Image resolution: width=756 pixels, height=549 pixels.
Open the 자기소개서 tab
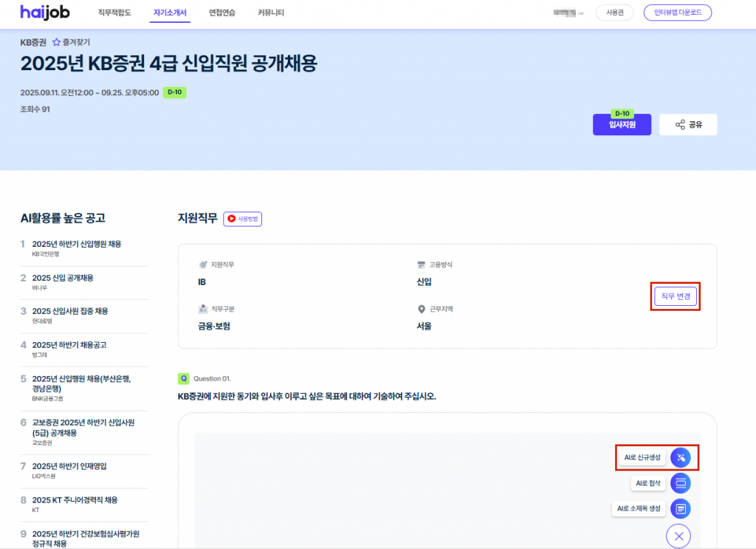click(170, 13)
